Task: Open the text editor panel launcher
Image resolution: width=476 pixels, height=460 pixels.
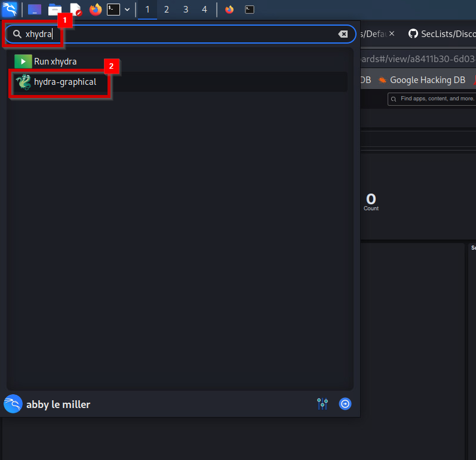Action: click(x=75, y=10)
